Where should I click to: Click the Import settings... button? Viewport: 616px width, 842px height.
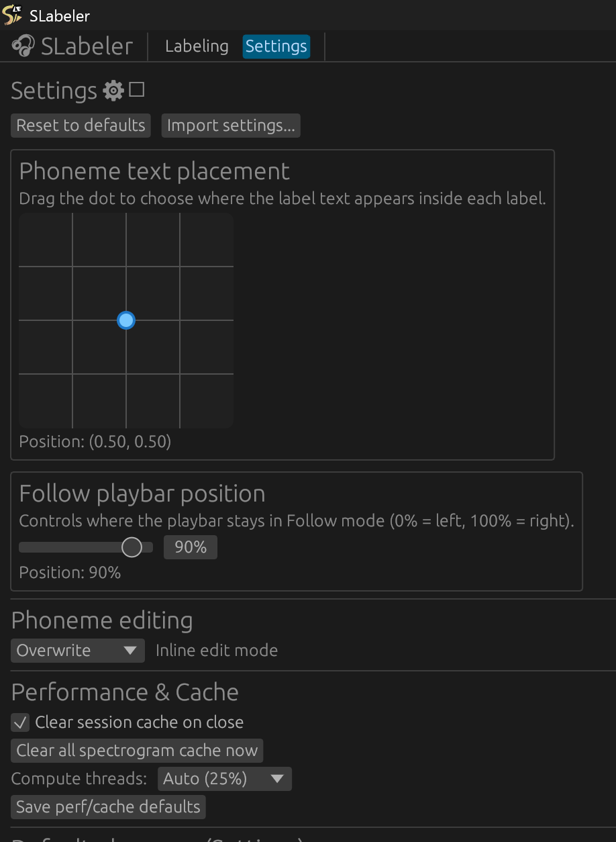click(x=230, y=126)
